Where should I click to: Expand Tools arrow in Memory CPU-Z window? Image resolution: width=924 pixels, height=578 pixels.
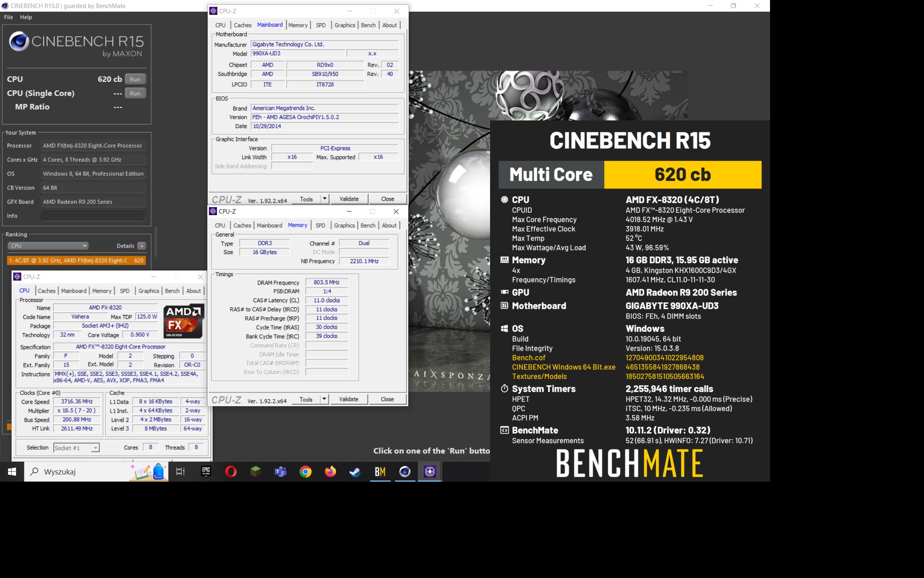click(324, 399)
